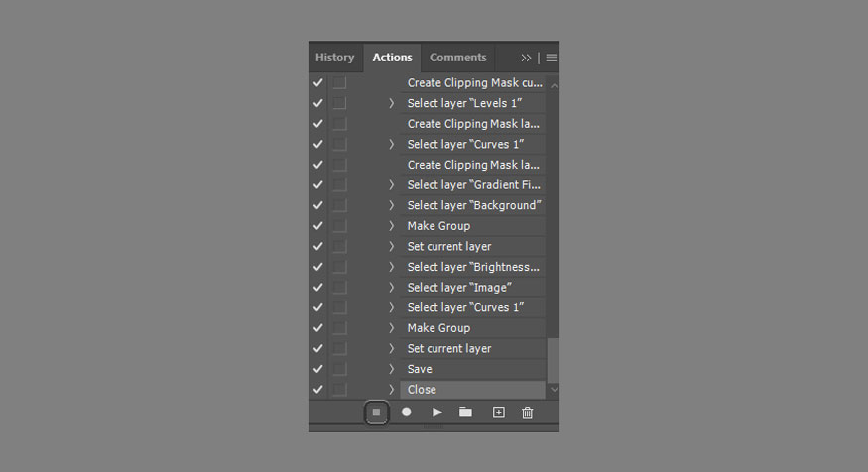Image resolution: width=868 pixels, height=472 pixels.
Task: Switch to the Comments tab
Action: 457,58
